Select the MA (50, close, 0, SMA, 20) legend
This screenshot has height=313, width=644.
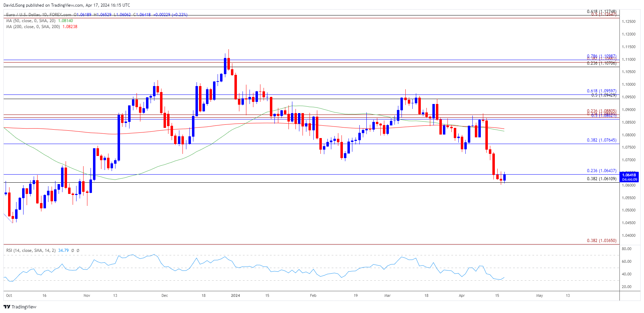31,21
